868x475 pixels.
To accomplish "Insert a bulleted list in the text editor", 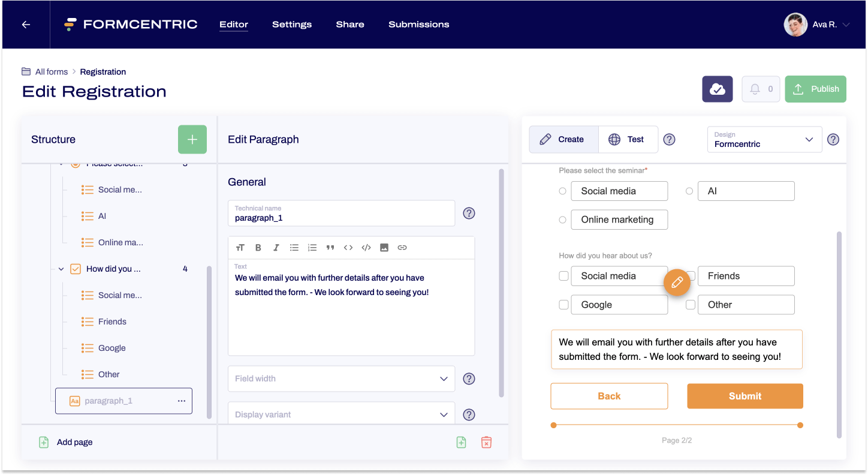I will point(294,247).
